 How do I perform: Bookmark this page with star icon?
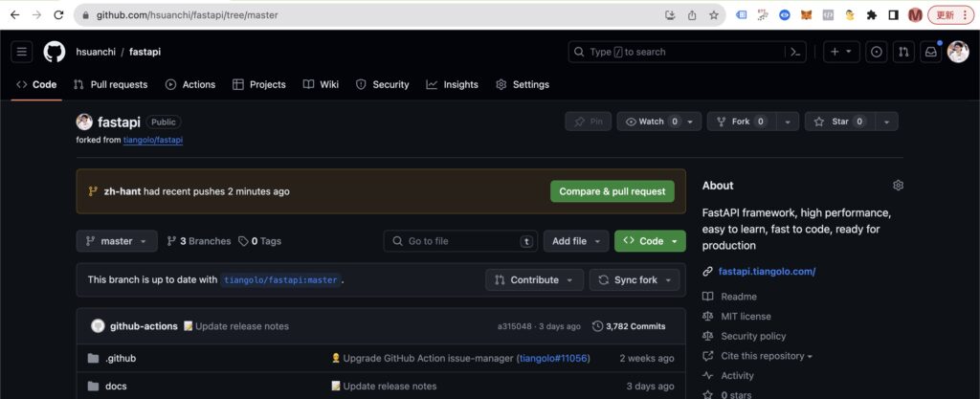coord(713,15)
